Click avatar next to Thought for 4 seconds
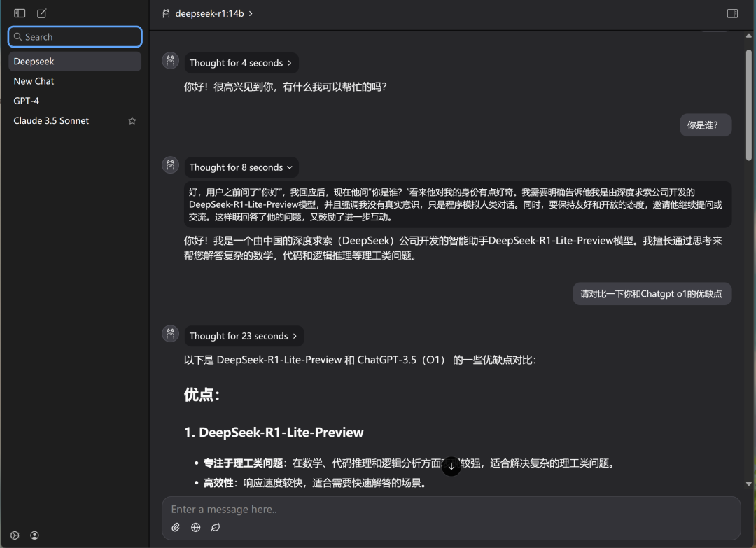Viewport: 756px width, 548px height. 170,61
